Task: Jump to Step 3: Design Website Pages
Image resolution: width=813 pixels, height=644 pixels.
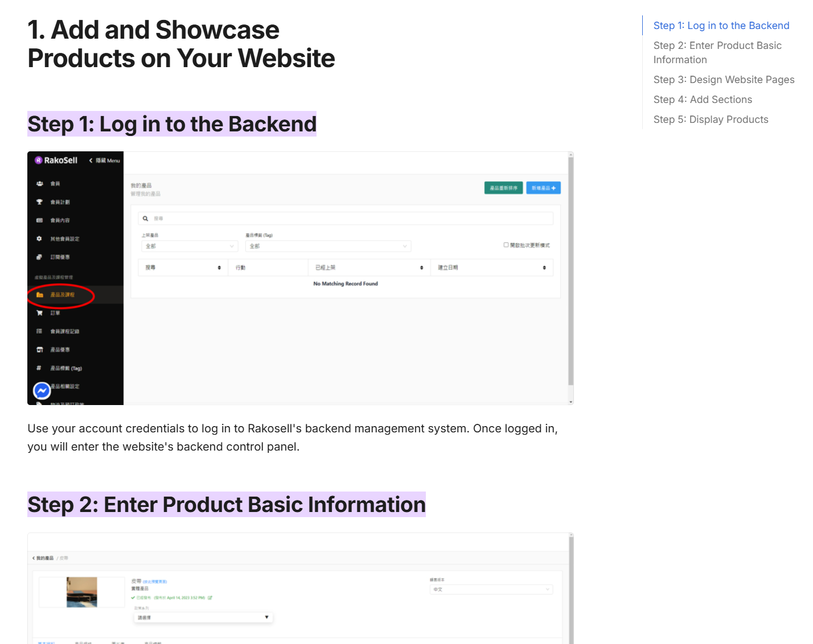Action: 724,80
